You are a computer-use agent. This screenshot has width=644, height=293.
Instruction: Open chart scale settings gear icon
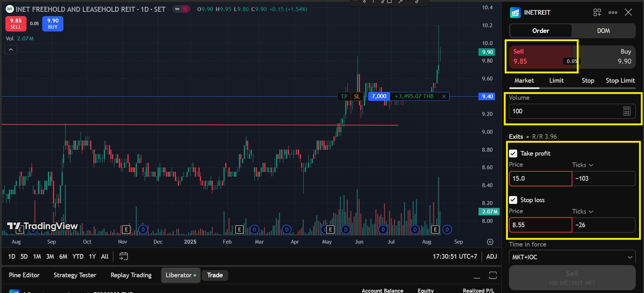[x=490, y=242]
